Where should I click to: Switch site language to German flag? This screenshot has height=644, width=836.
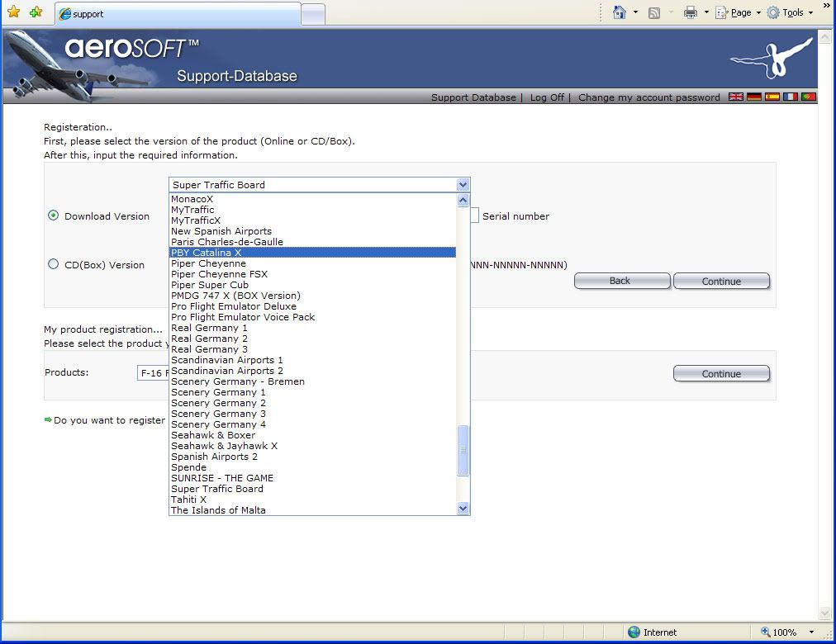(x=754, y=97)
